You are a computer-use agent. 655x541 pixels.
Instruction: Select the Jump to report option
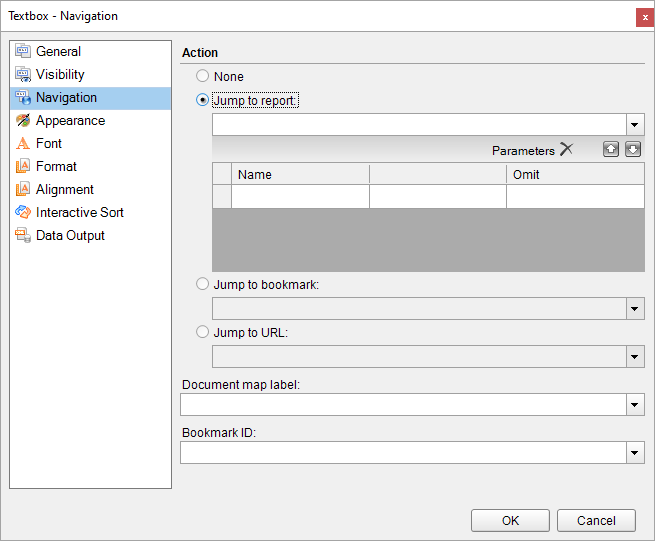click(x=203, y=100)
